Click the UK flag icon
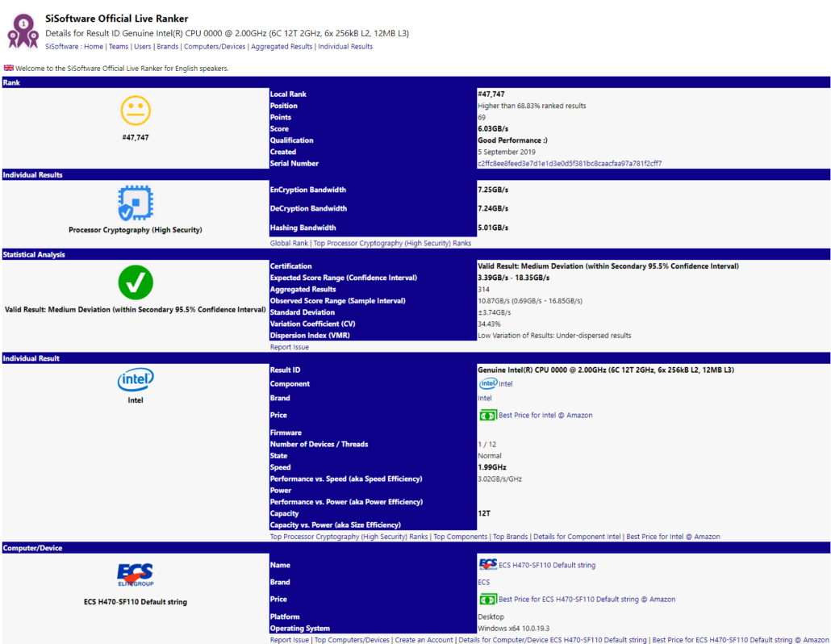This screenshot has height=644, width=831. (x=8, y=68)
